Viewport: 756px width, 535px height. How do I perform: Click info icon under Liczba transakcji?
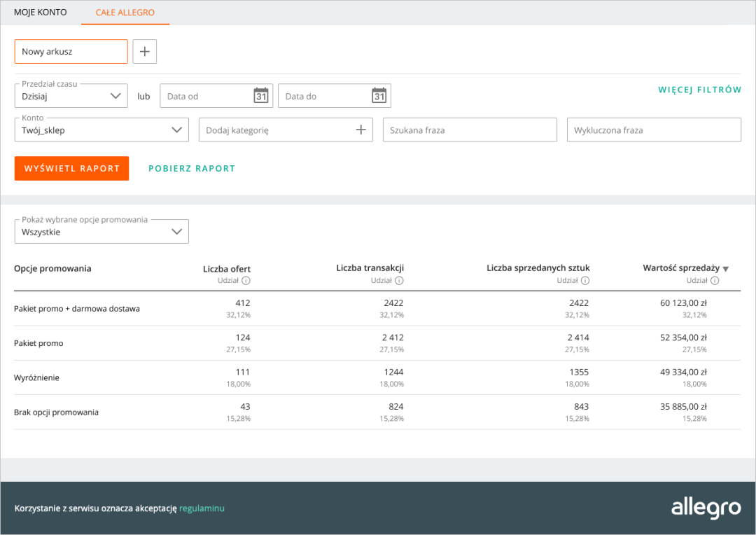point(399,281)
